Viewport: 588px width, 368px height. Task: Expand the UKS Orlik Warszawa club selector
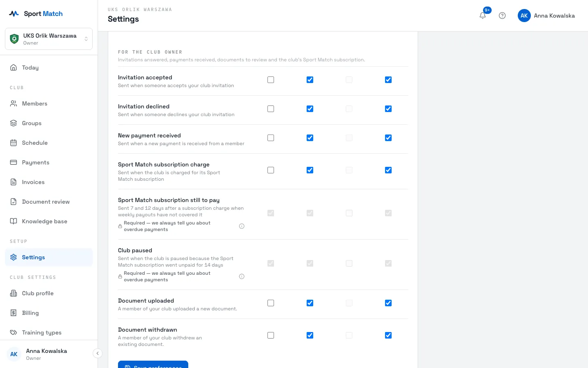pyautogui.click(x=49, y=39)
